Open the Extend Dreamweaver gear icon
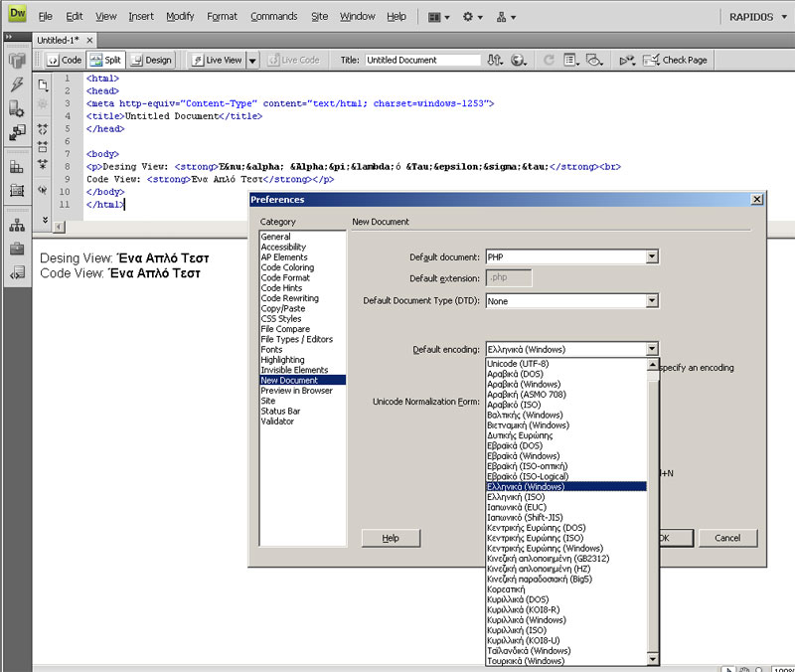The height and width of the screenshot is (672, 795). [x=472, y=17]
